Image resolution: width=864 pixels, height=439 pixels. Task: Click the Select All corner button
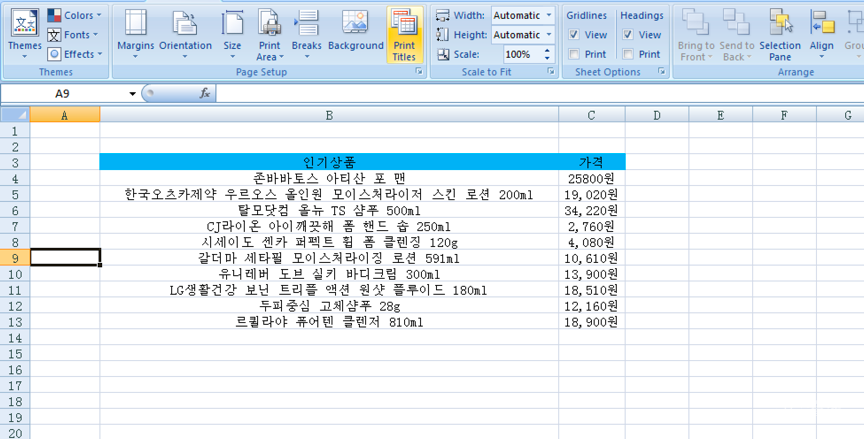[15, 115]
